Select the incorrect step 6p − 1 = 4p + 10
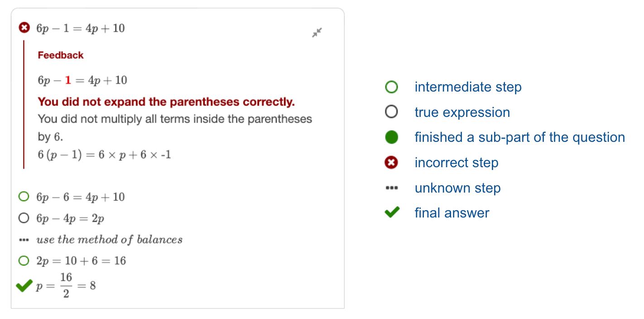 click(81, 29)
